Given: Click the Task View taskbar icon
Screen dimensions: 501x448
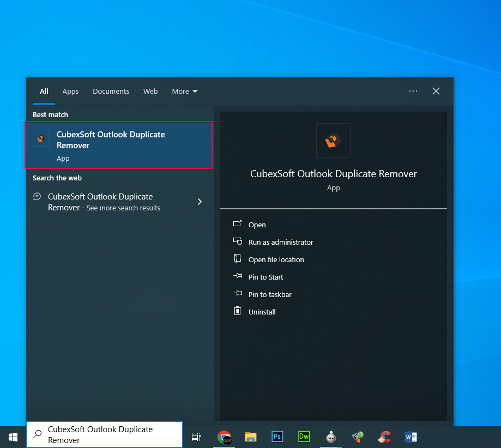Looking at the screenshot, I should click(196, 437).
